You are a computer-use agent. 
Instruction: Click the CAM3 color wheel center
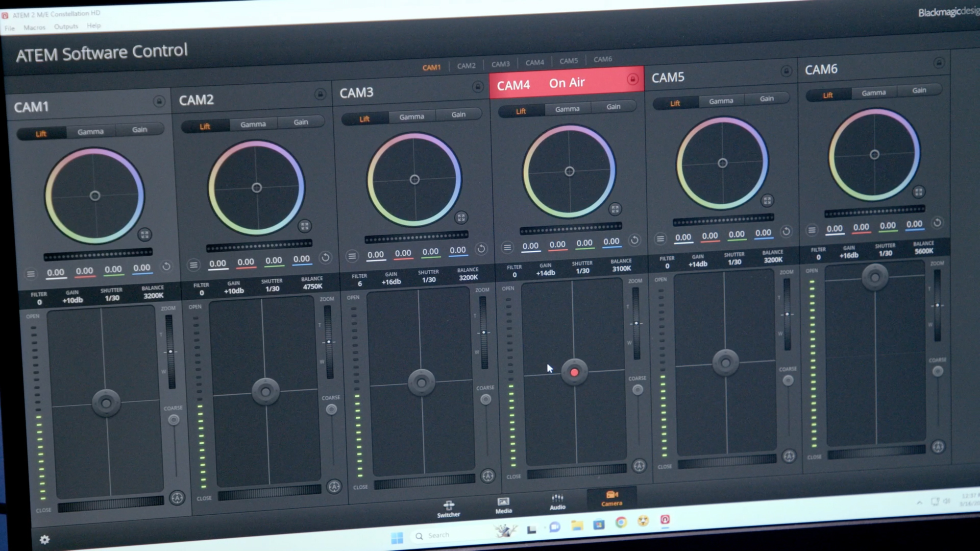[415, 180]
